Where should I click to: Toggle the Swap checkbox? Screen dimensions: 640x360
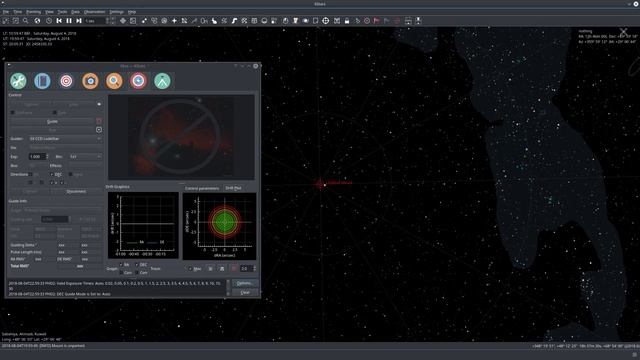click(71, 174)
